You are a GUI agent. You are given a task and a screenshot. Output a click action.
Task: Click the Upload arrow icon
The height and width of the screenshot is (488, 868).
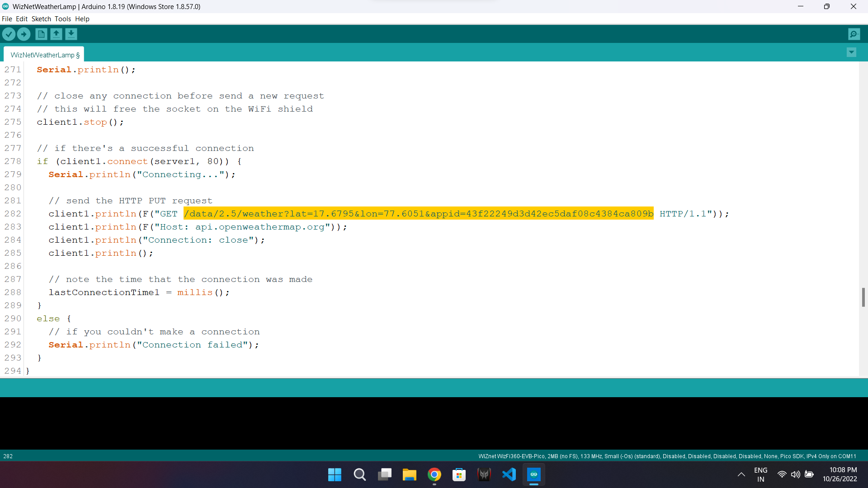pos(24,34)
